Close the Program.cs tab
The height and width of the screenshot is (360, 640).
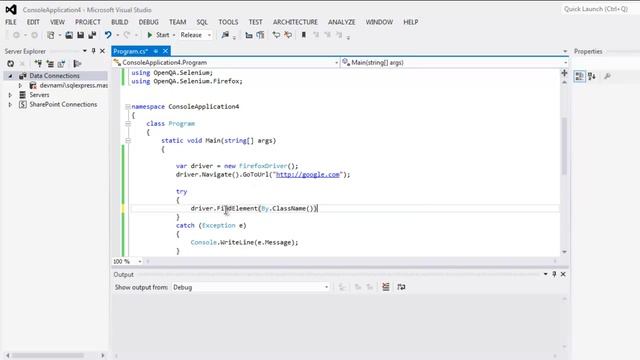click(165, 51)
